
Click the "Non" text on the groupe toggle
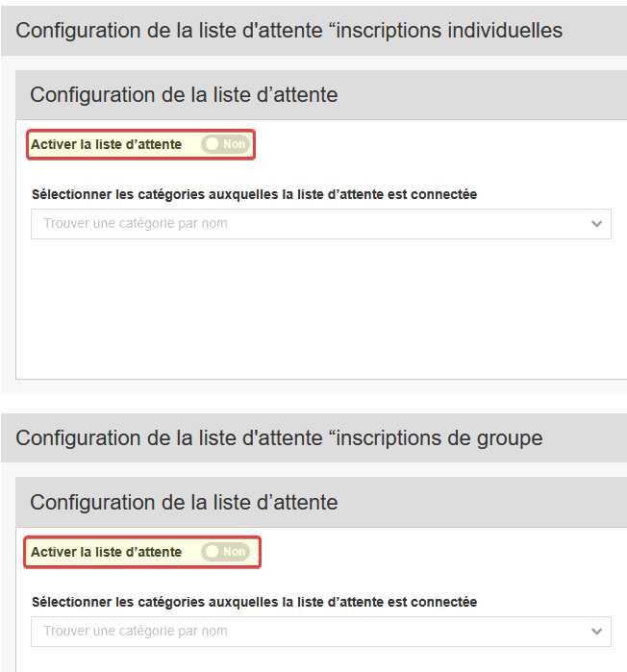point(234,552)
